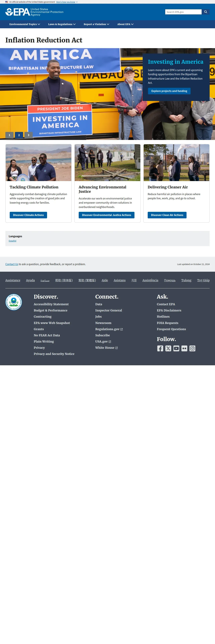This screenshot has width=215, height=644.
Task: Click Discover Climate Actions button
Action: (x=28, y=215)
